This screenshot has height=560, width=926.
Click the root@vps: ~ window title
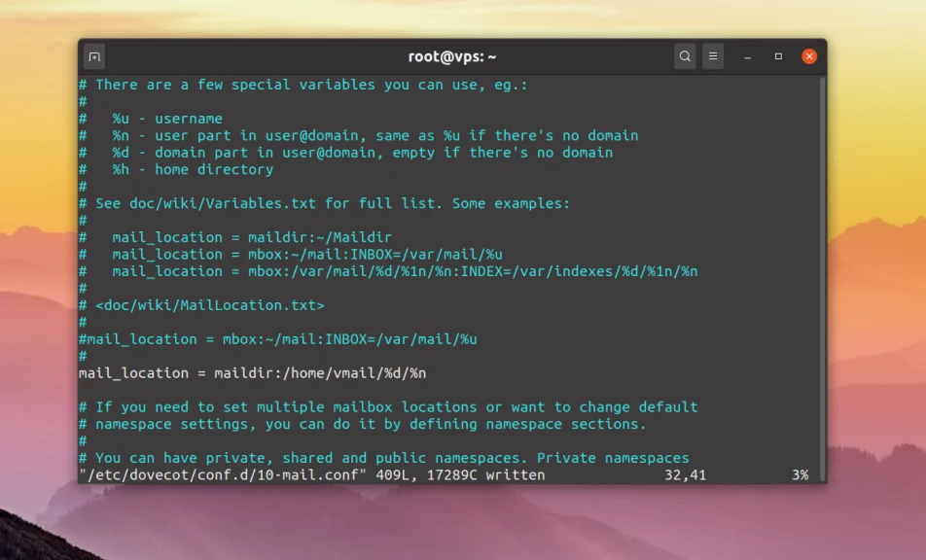451,56
